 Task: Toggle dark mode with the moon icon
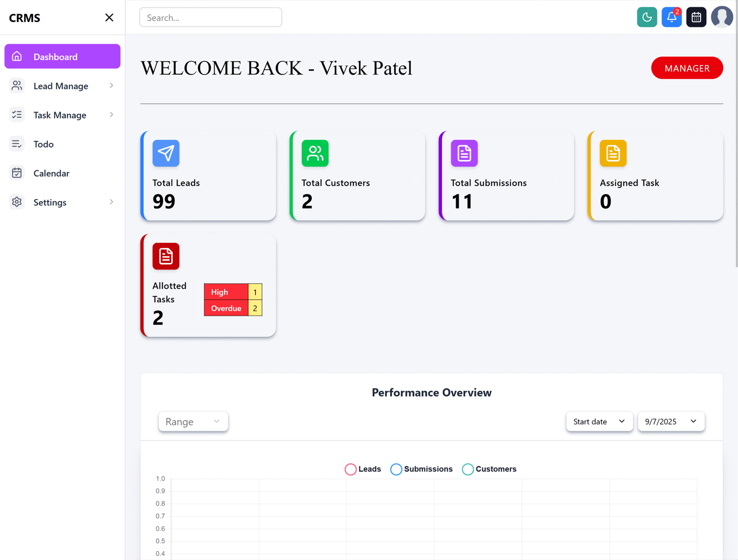pos(647,18)
